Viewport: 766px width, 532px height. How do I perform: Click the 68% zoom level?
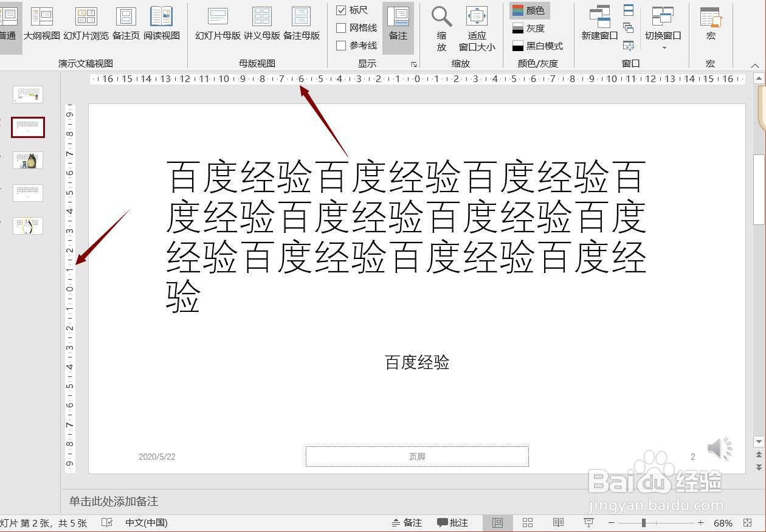tap(723, 523)
